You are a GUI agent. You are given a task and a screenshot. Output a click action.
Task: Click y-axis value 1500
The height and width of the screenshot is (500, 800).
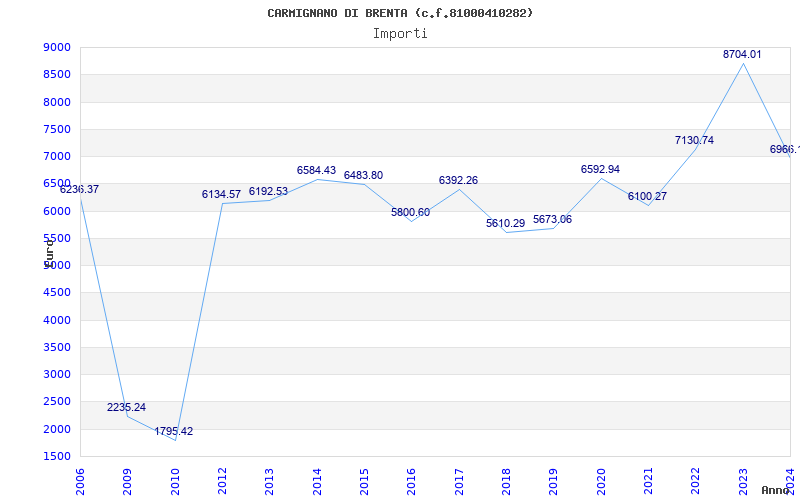(57, 456)
